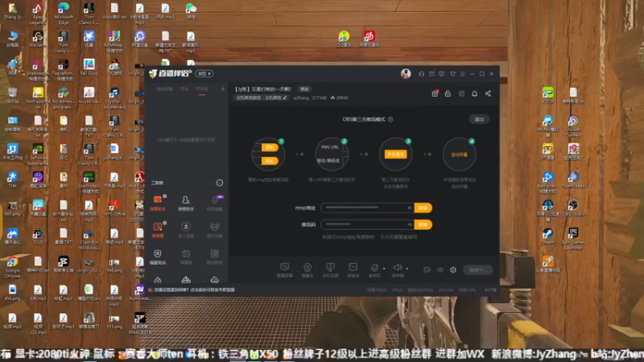The width and height of the screenshot is (644, 362).
Task: Open Apex Legends desktop shortcut
Action: 37,13
